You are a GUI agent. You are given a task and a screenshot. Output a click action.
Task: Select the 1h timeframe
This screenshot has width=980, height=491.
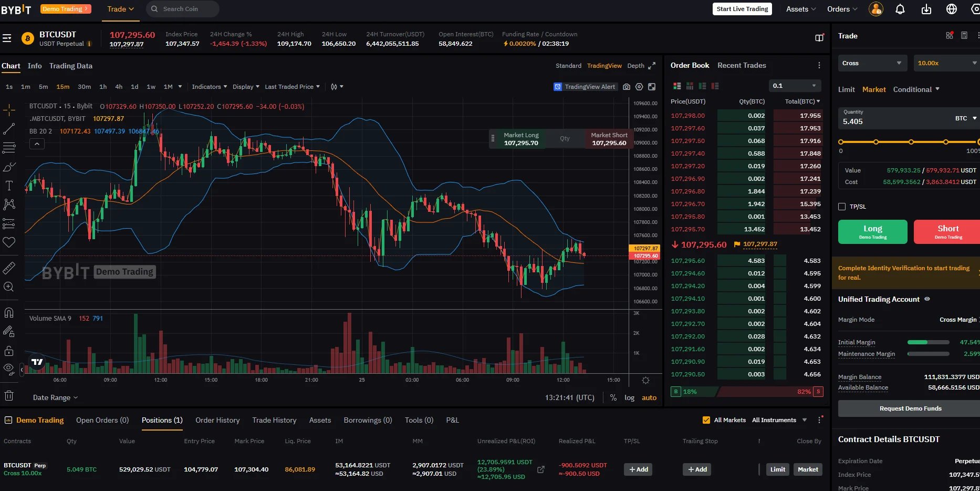(x=103, y=87)
